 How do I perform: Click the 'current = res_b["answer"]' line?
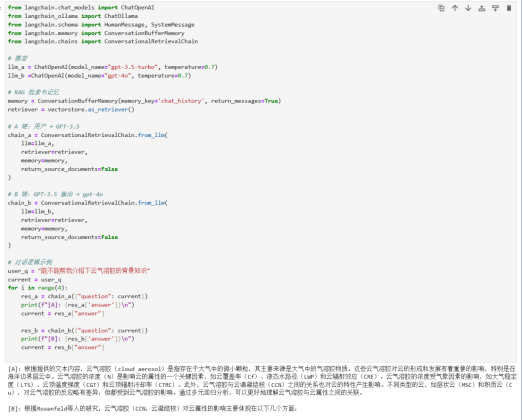click(62, 347)
